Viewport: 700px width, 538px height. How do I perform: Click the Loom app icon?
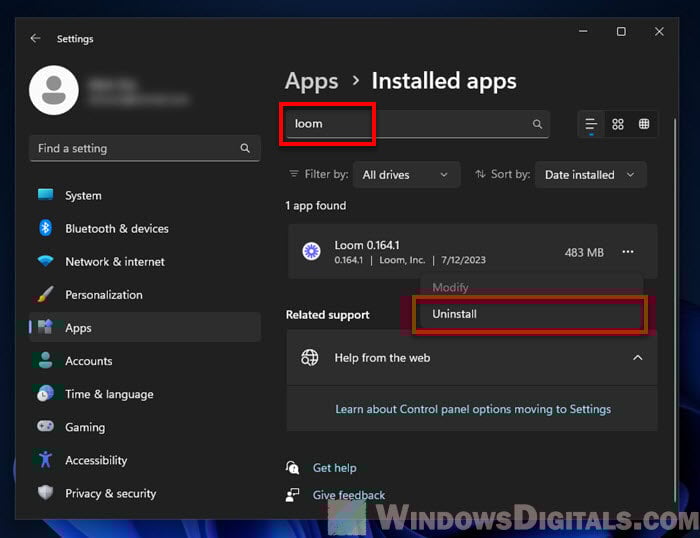coord(312,251)
